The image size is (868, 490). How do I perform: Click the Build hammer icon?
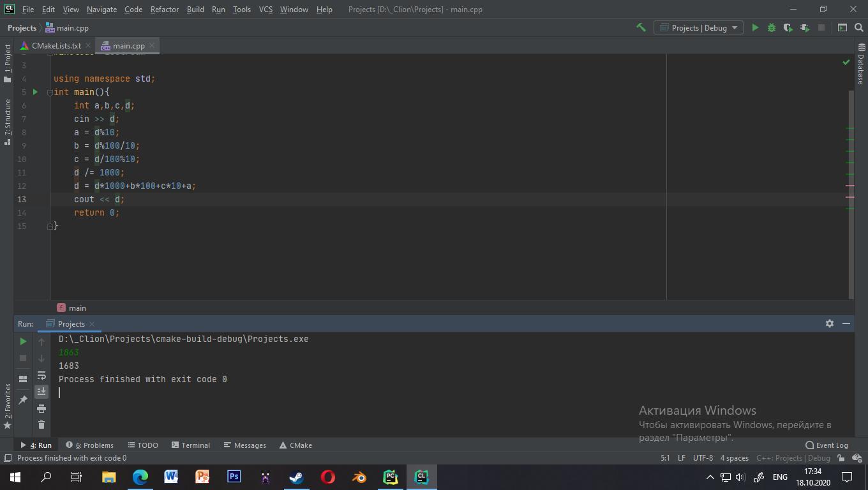(x=641, y=27)
